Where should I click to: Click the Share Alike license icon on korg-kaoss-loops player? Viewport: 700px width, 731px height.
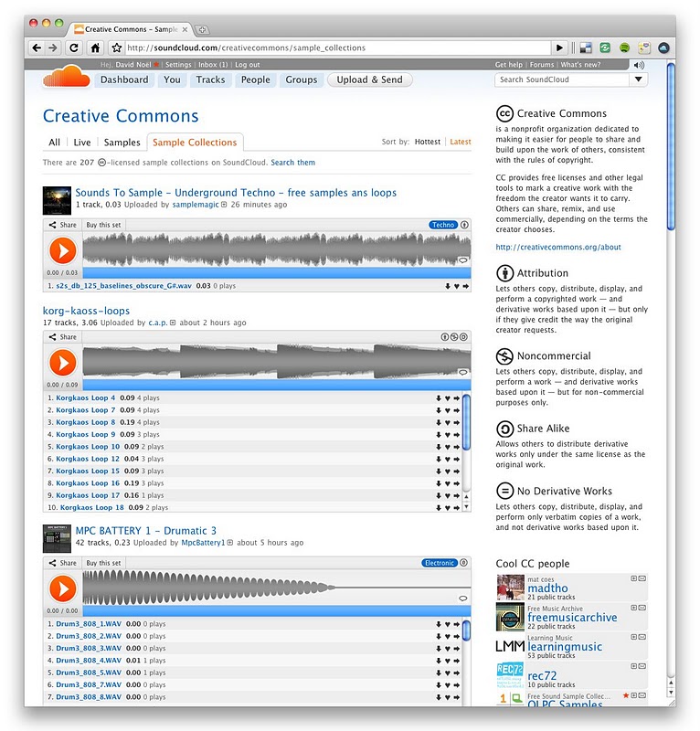tap(463, 337)
